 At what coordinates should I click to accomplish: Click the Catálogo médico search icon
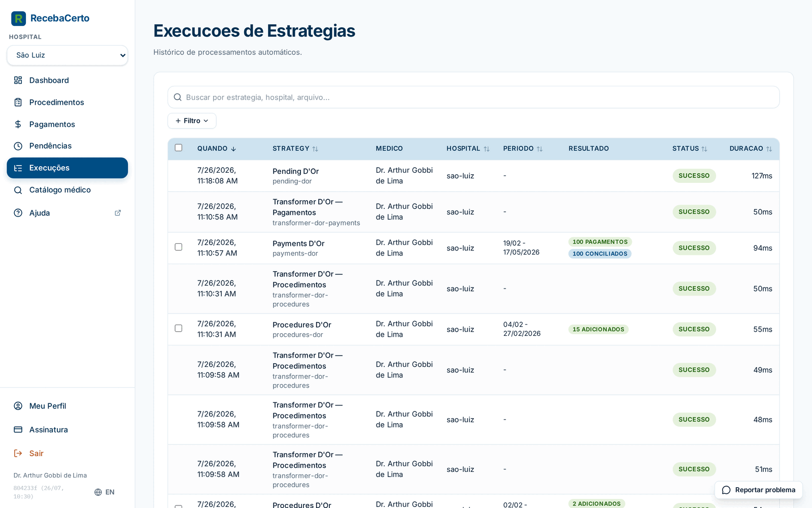(18, 190)
